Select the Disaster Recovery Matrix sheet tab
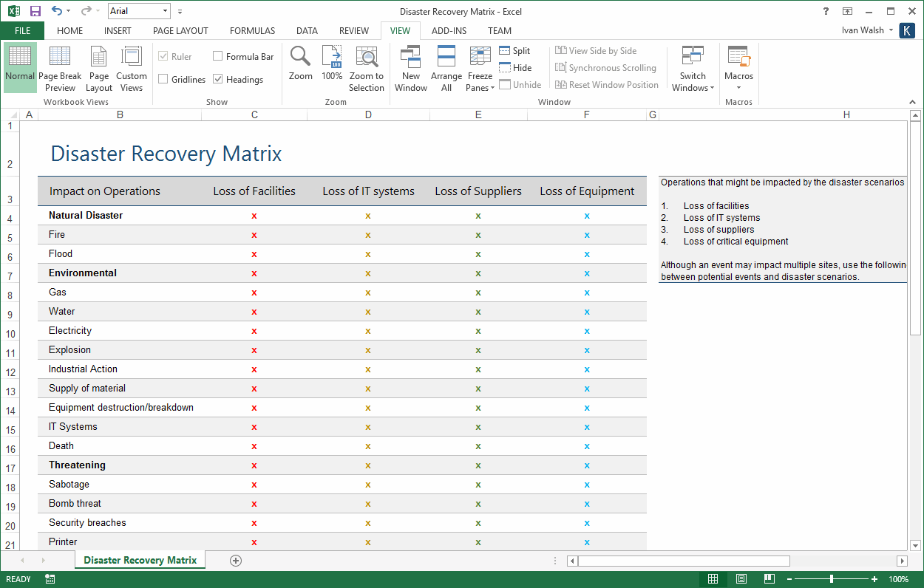The height and width of the screenshot is (588, 924). pos(140,560)
